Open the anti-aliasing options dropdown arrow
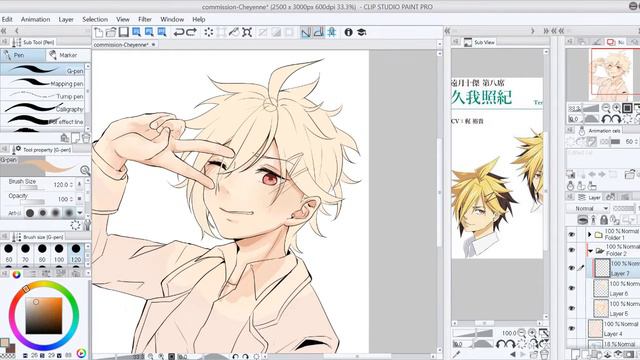The image size is (640, 360). (x=80, y=213)
